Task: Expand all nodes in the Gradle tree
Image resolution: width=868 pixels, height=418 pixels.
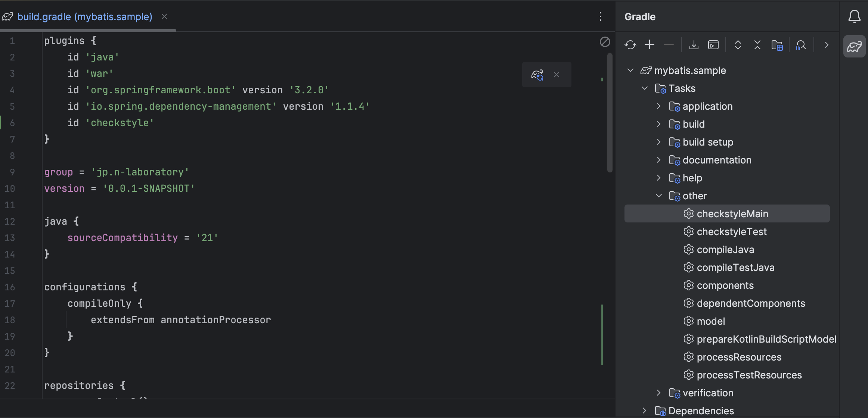Action: [738, 45]
